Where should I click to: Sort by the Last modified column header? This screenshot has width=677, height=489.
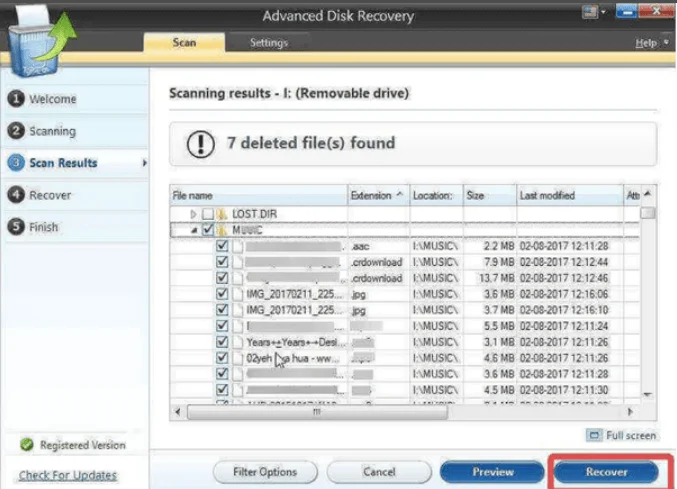click(x=569, y=196)
